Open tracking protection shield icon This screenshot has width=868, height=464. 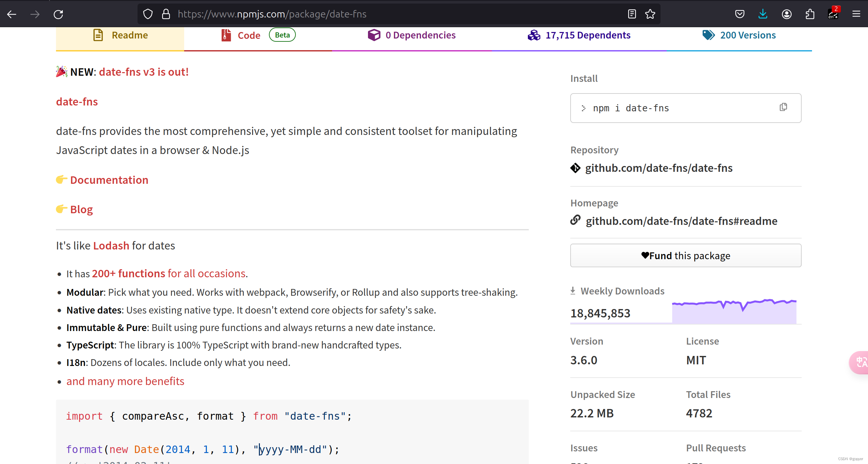(148, 14)
